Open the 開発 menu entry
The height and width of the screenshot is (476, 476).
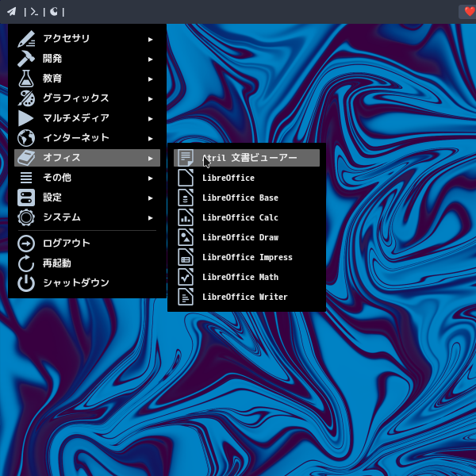pos(87,59)
